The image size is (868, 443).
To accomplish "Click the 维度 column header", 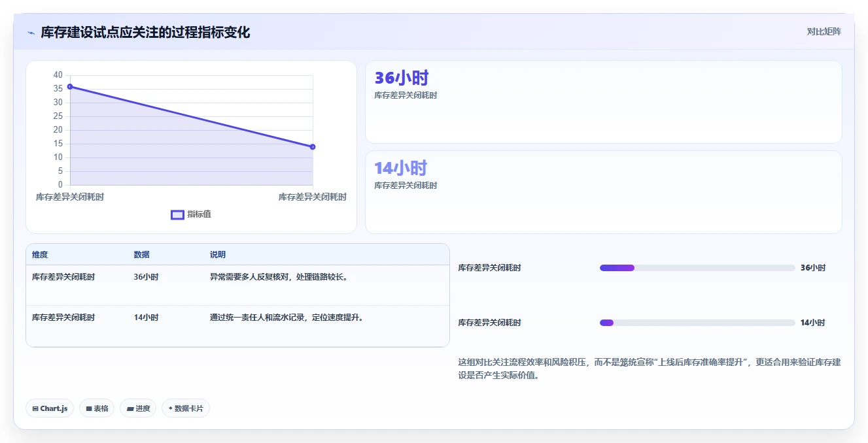I will 40,255.
